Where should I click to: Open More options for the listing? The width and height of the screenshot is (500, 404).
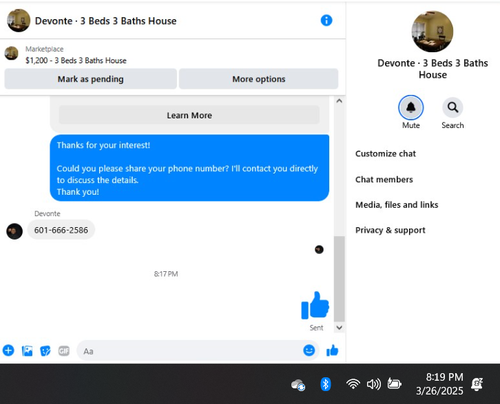259,79
